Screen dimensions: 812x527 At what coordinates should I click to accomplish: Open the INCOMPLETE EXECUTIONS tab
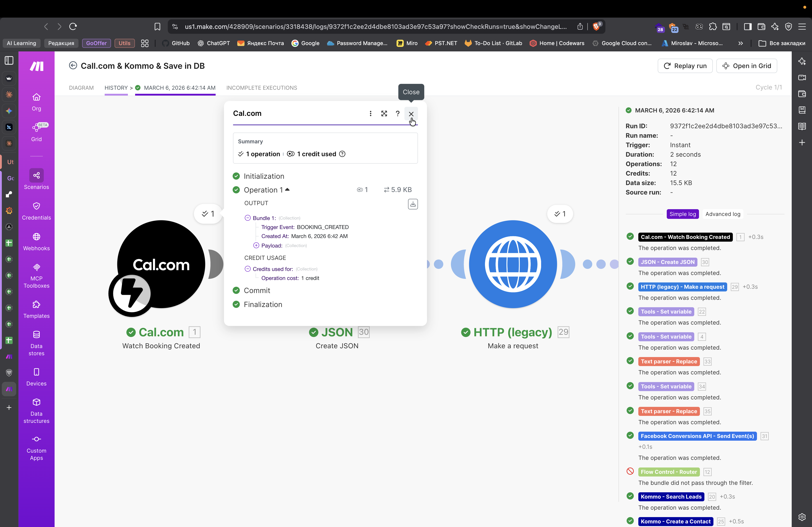(262, 88)
